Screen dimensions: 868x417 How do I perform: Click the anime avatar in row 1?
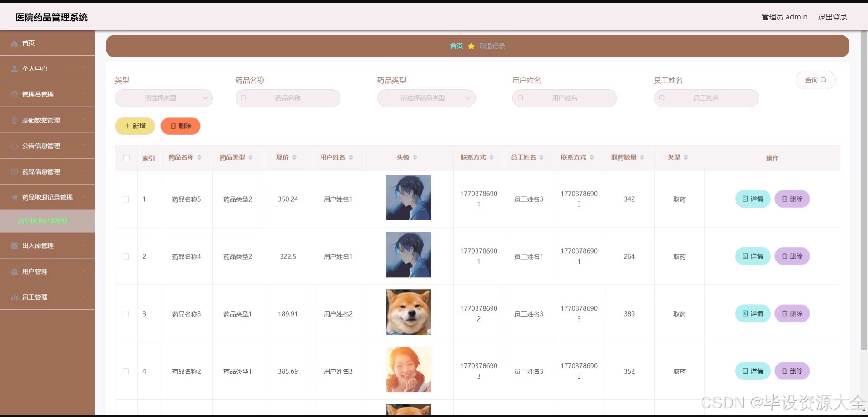(x=409, y=198)
